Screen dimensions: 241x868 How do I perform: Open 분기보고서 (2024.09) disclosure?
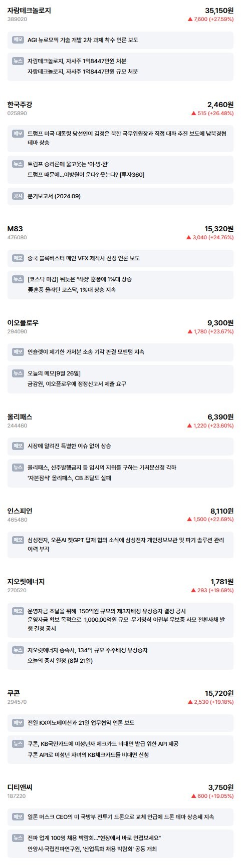coord(54,196)
